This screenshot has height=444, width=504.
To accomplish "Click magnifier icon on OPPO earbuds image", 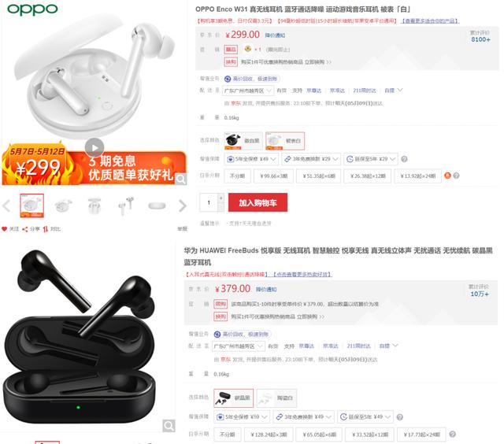I will [181, 179].
